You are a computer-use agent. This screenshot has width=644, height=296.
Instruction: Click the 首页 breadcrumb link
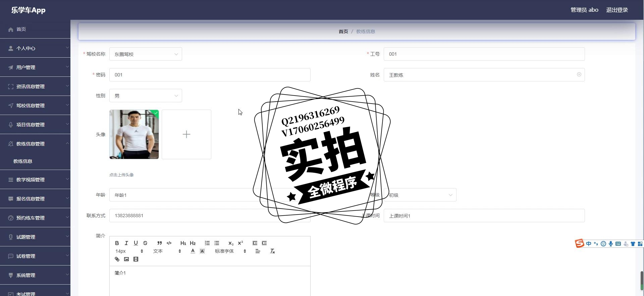[343, 32]
